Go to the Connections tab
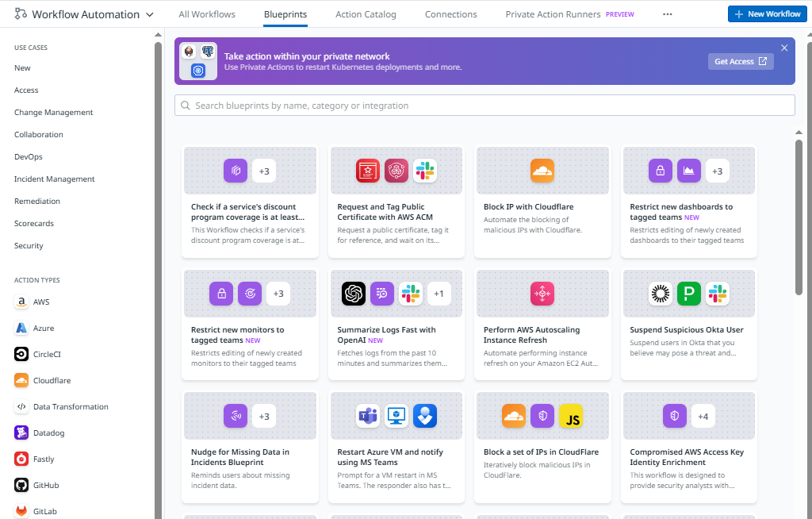The height and width of the screenshot is (519, 812). (x=450, y=14)
